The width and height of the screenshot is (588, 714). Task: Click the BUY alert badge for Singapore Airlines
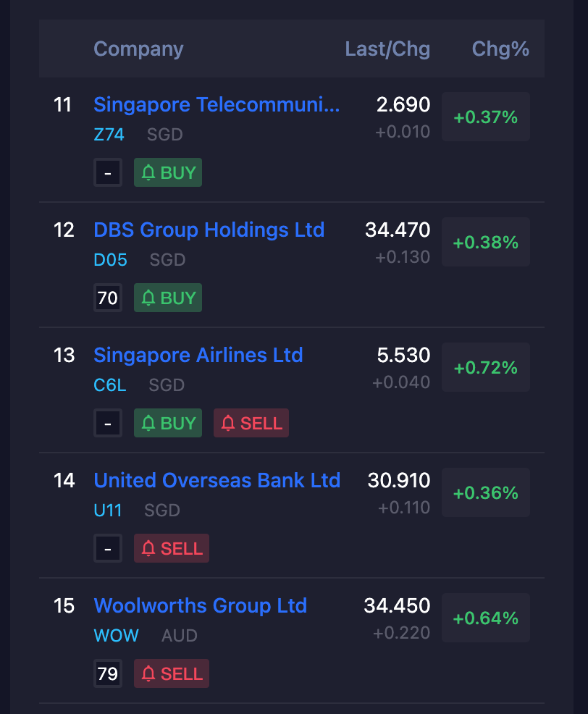167,423
